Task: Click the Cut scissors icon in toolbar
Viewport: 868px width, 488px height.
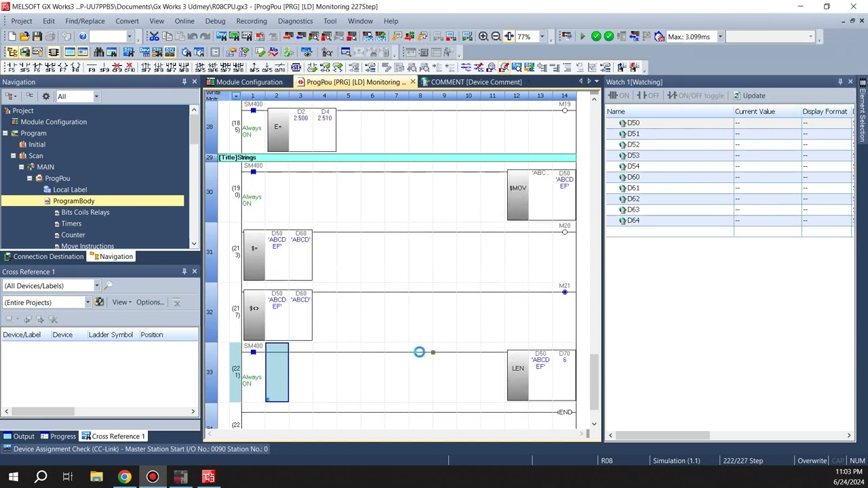Action: pos(154,37)
